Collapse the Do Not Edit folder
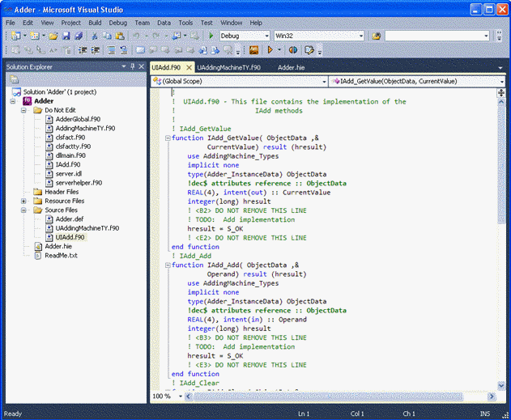Screen dimensions: 511x420 click(x=23, y=110)
